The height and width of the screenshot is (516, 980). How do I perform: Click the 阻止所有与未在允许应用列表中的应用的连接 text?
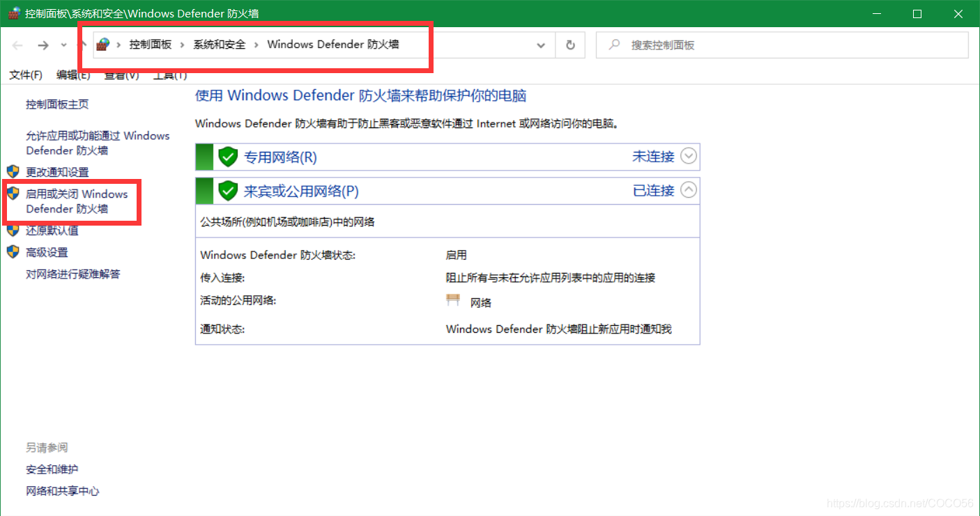(x=551, y=278)
